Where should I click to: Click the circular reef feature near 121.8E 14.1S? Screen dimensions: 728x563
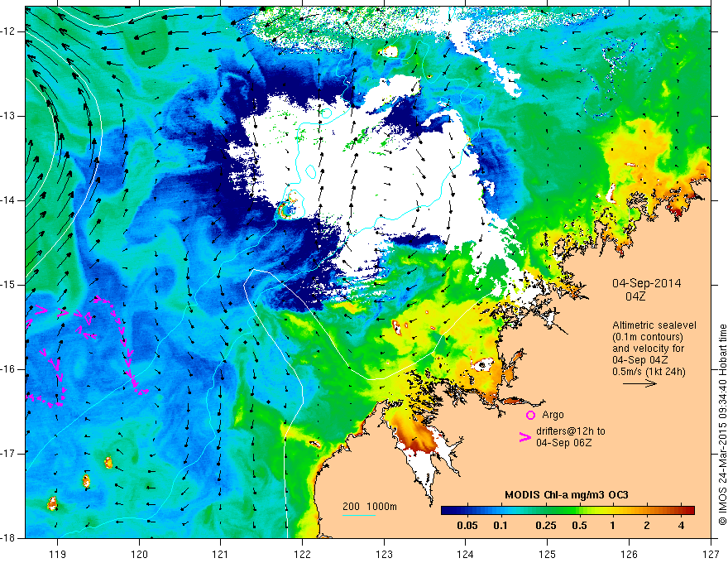point(289,208)
